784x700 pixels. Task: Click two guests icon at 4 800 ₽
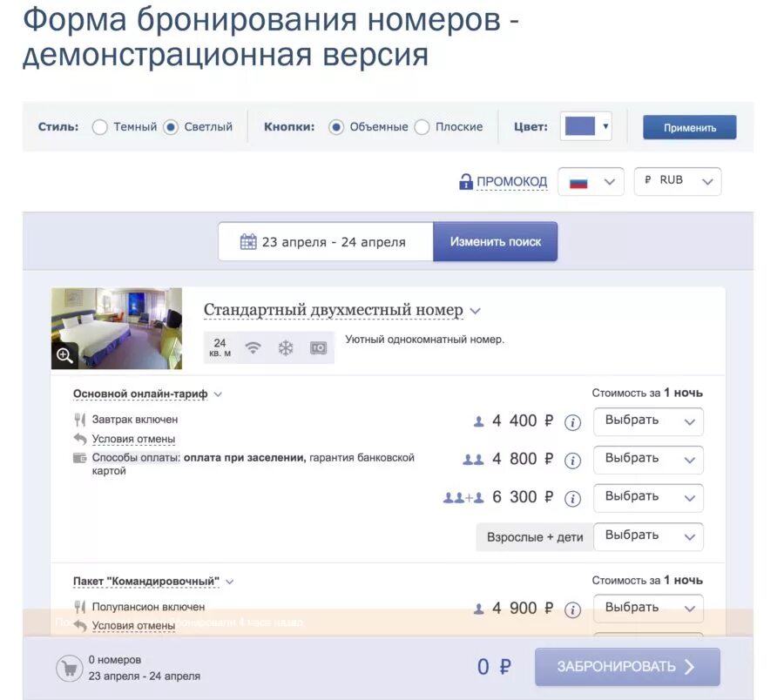[473, 460]
